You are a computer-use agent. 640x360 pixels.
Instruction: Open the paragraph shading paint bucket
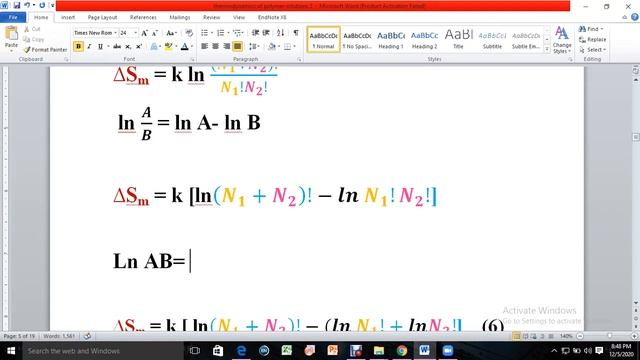272,47
